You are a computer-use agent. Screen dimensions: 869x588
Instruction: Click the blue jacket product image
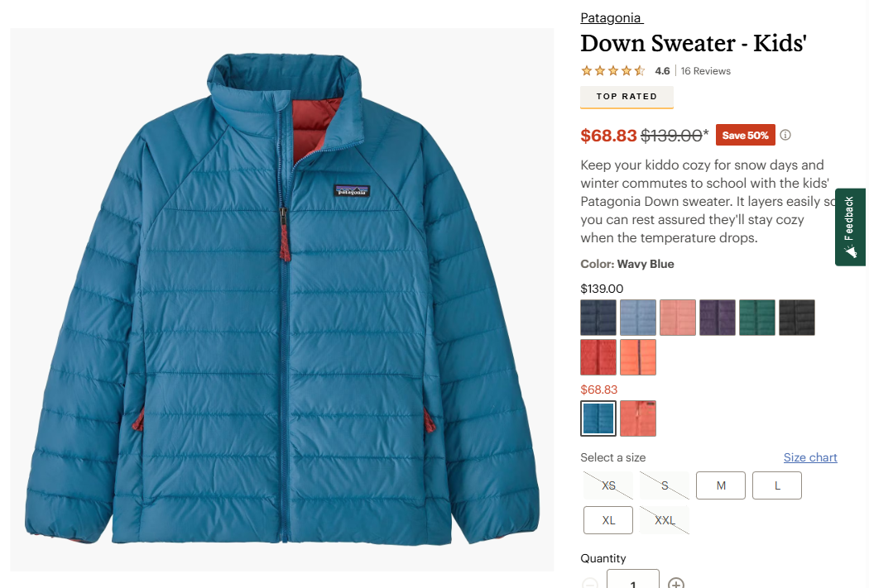[282, 299]
